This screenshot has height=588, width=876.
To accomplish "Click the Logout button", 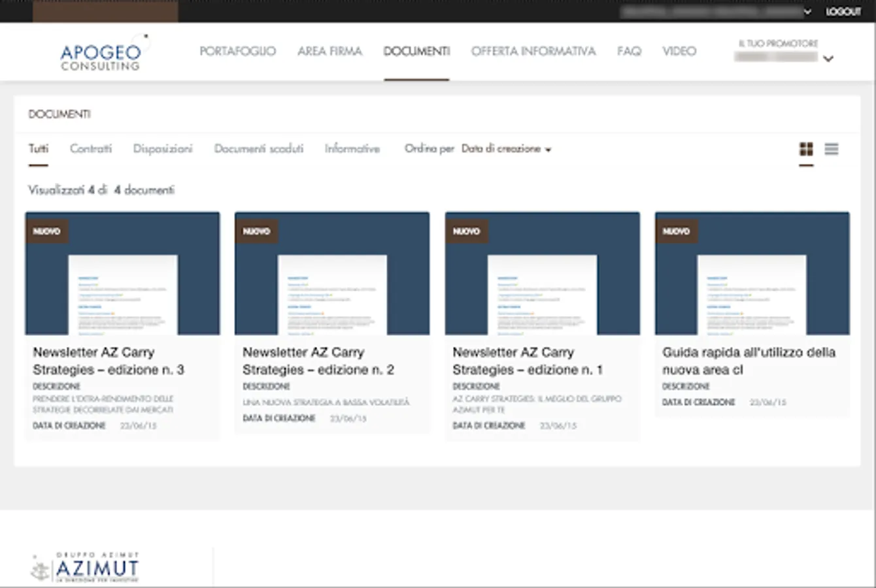I will click(x=843, y=12).
